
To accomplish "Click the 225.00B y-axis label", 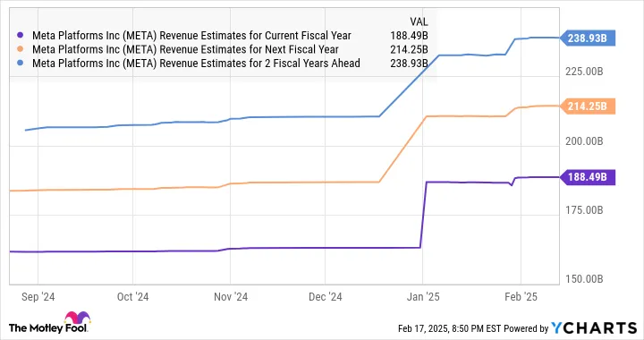I will coord(584,72).
